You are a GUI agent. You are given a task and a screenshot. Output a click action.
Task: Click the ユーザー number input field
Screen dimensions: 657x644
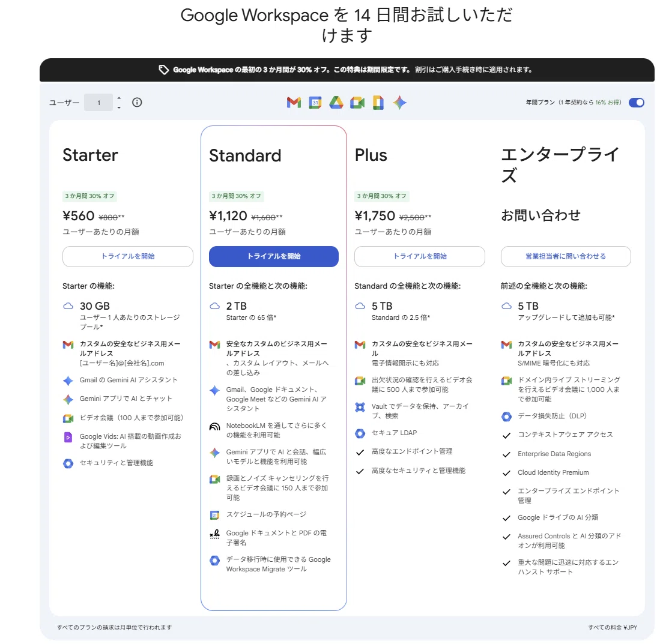click(98, 103)
